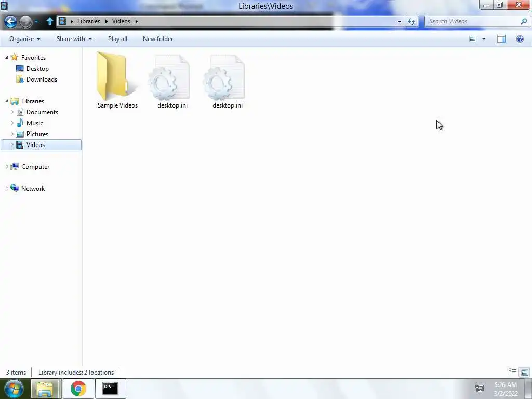Click the taskbar clock showing 5:26 AM
532x399 pixels.
tap(506, 389)
